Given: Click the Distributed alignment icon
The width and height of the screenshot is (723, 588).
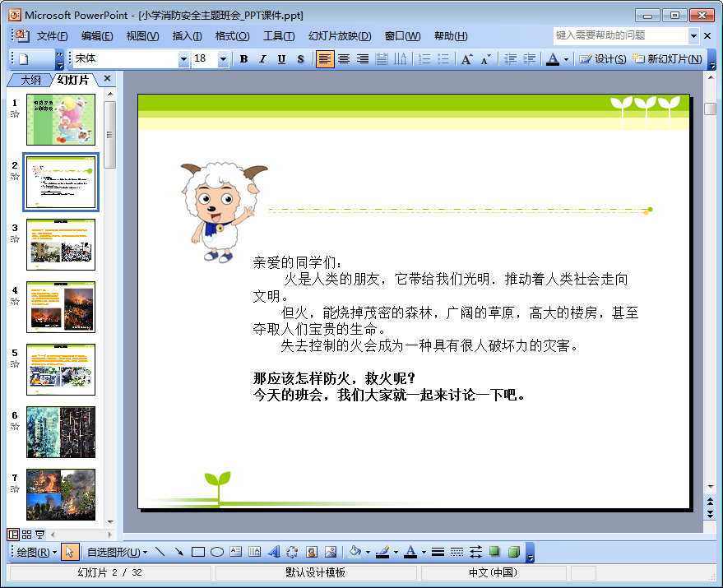Looking at the screenshot, I should tap(382, 59).
